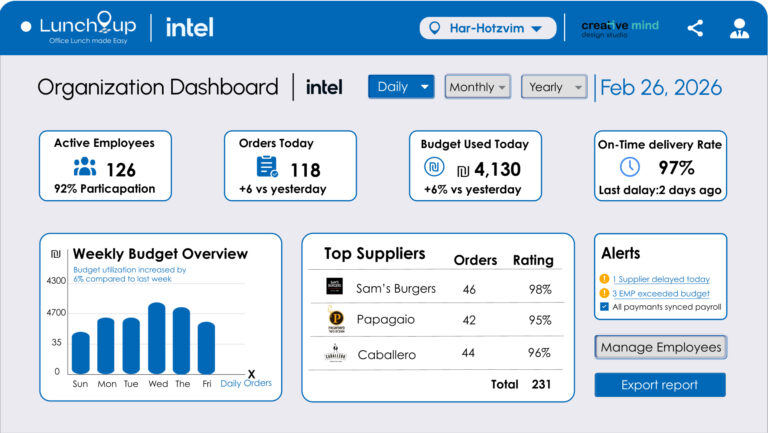Click the intel logo in header

click(190, 27)
